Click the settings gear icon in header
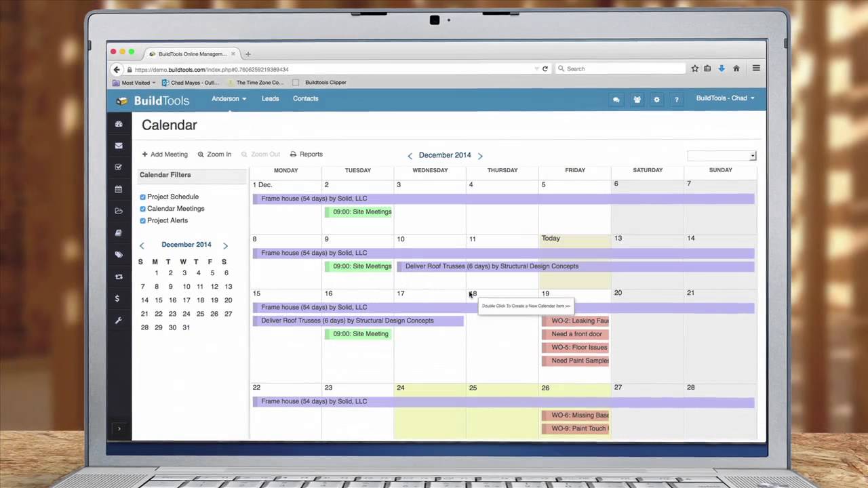This screenshot has width=868, height=488. [x=656, y=100]
